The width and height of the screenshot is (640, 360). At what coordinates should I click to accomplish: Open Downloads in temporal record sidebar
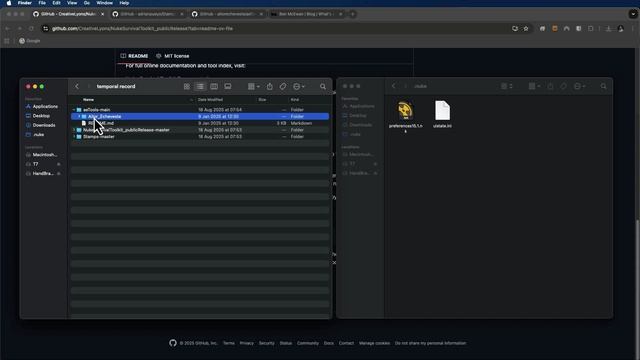point(40,125)
